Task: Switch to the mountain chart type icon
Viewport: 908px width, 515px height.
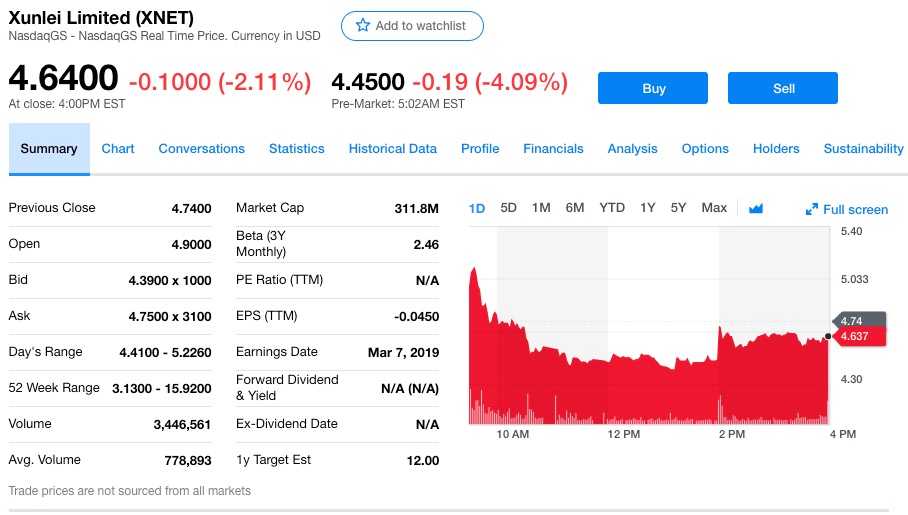Action: 756,208
